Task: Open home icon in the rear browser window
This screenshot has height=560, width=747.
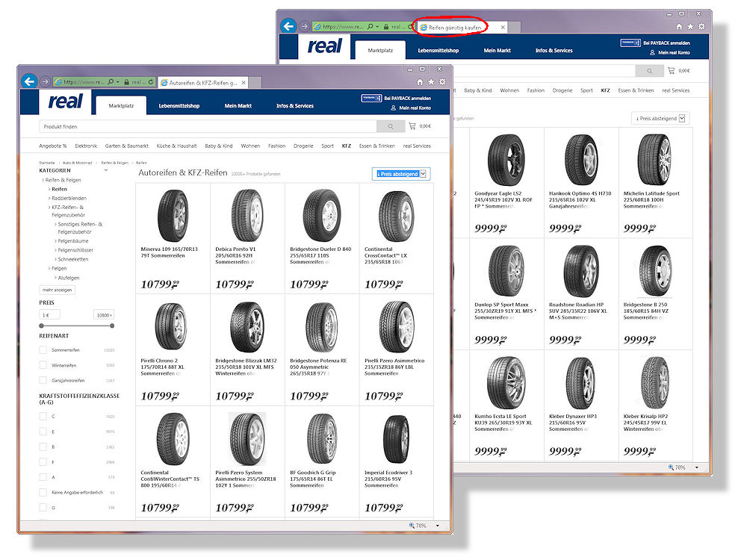Action: (679, 27)
